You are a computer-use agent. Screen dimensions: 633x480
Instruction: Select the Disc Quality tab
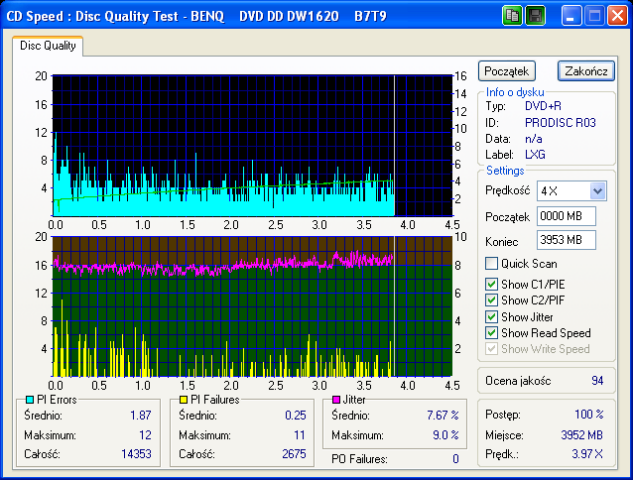tap(48, 46)
